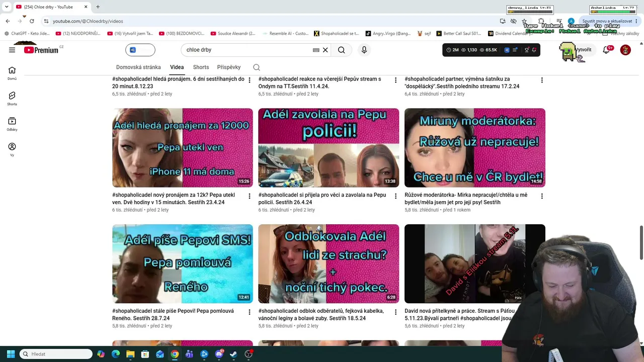
Task: Open Domů in the left sidebar
Action: click(12, 73)
